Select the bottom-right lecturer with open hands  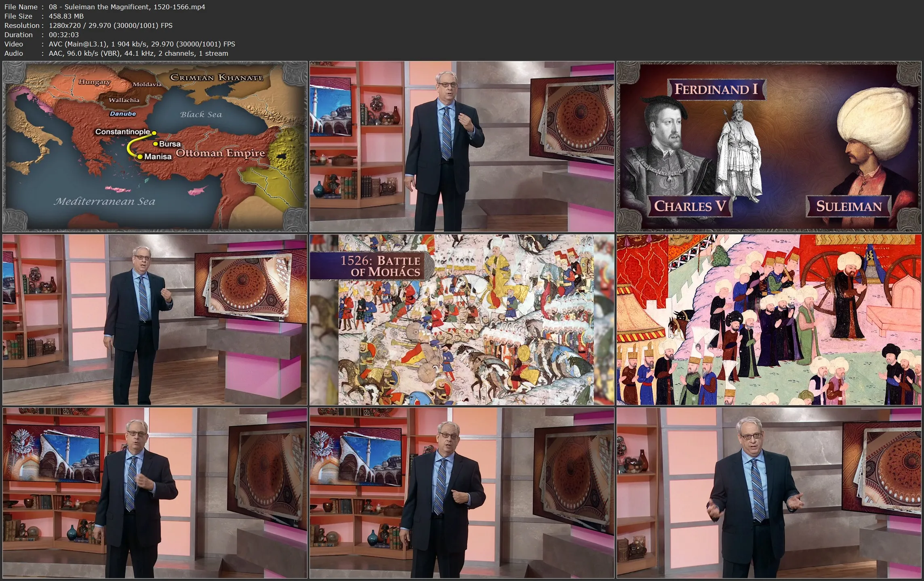coord(768,493)
